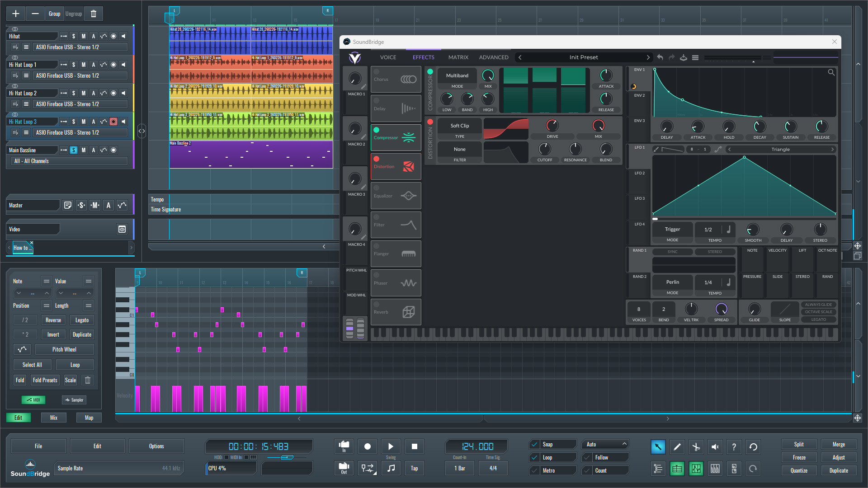Viewport: 868px width, 488px height.
Task: Select the Reverb effect slot
Action: pyautogui.click(x=396, y=312)
